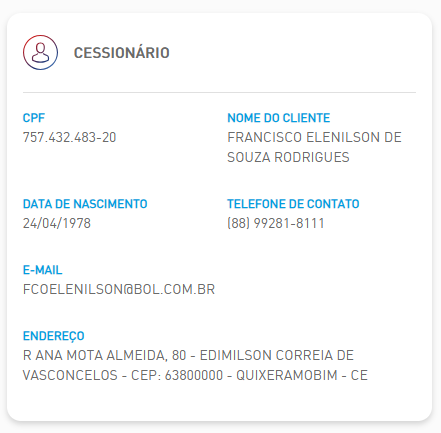Click EDIMILSON CORREIA DE neighborhood text

pyautogui.click(x=277, y=355)
